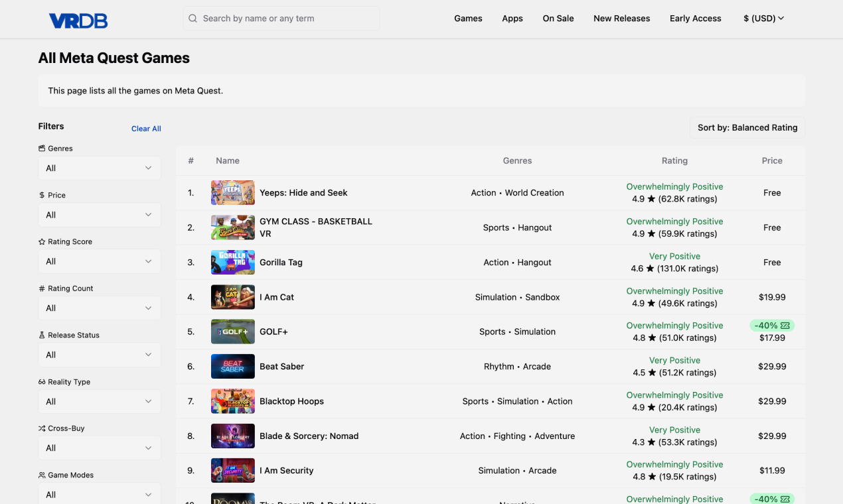Click Gorilla Tag game title
The height and width of the screenshot is (504, 843).
[281, 263]
